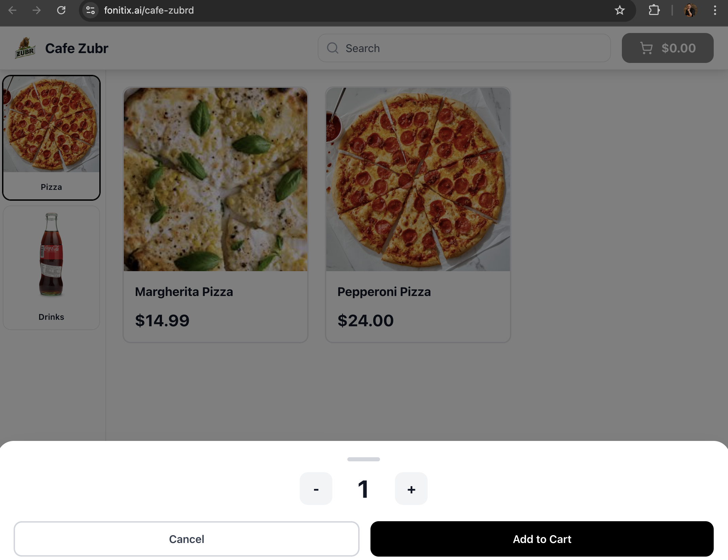Open the Chrome profile avatar
728x560 pixels.
(690, 11)
